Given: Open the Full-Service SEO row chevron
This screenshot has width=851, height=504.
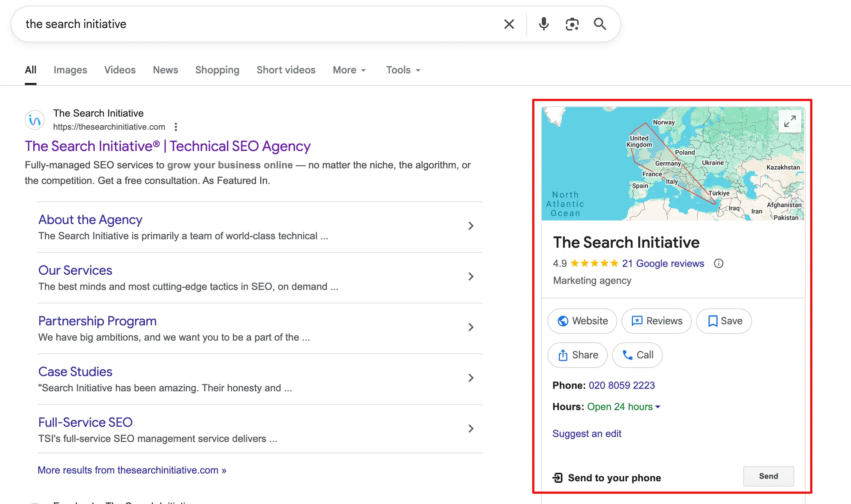Looking at the screenshot, I should pos(471,429).
